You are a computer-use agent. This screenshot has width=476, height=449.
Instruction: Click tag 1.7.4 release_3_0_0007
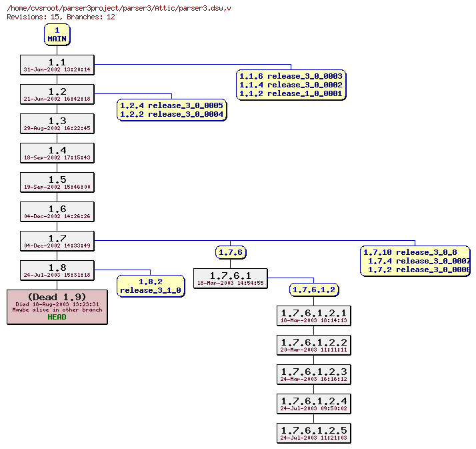point(419,261)
